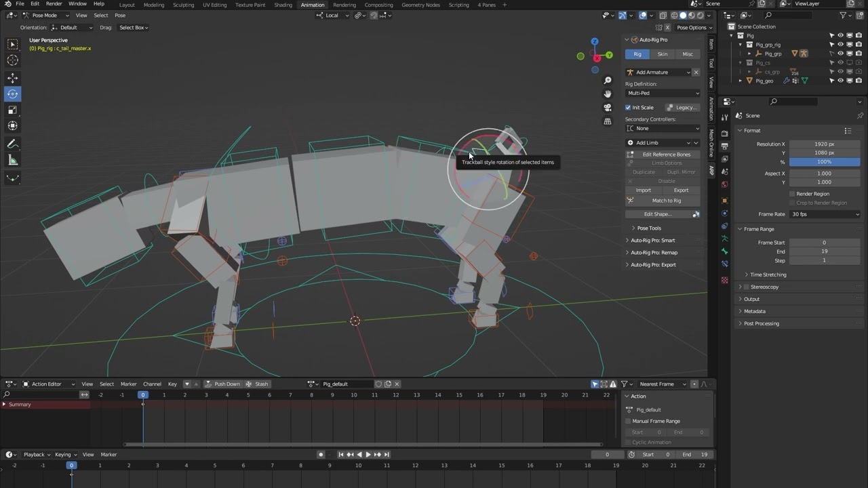This screenshot has width=868, height=488.
Task: Click the Stash snowflake button
Action: 257,384
